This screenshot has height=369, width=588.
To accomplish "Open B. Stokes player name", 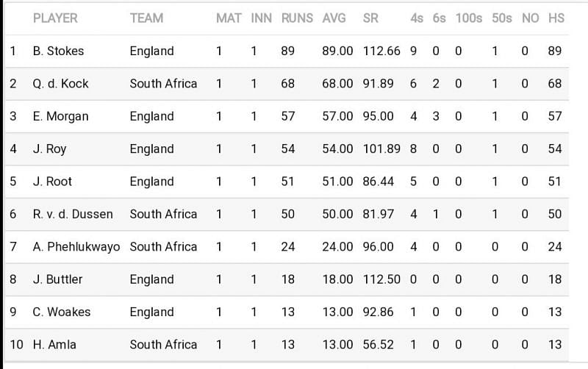I will pyautogui.click(x=58, y=51).
